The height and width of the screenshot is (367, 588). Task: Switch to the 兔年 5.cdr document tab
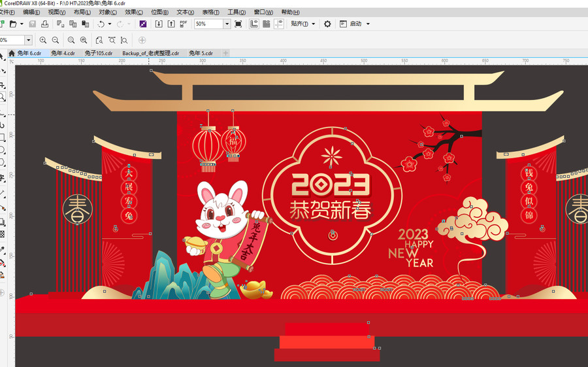click(201, 54)
